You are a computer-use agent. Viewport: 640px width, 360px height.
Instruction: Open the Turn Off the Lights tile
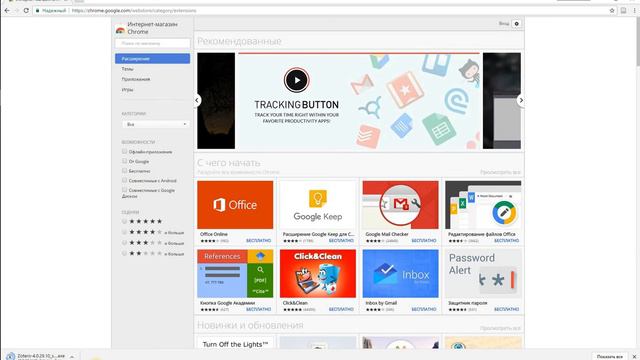coord(235,342)
